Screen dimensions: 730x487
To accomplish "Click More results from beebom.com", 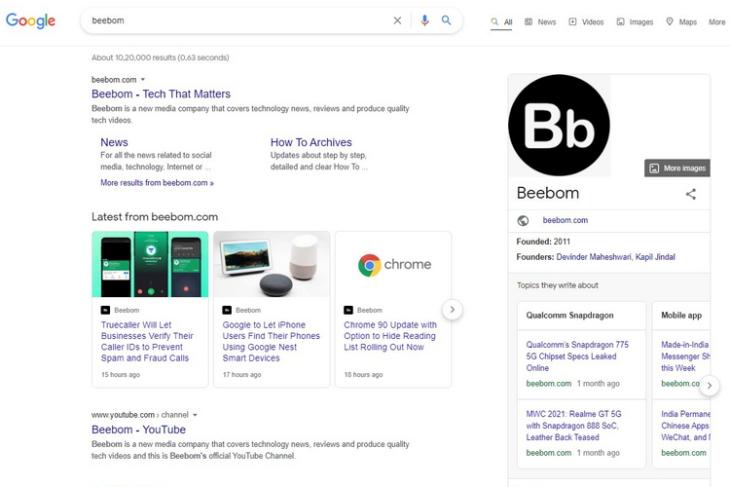I will click(157, 183).
